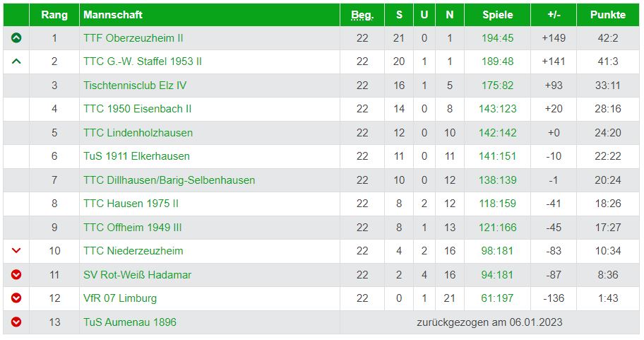The height and width of the screenshot is (340, 644).
Task: Open TTC Offheim 1949 III team link
Action: [132, 228]
